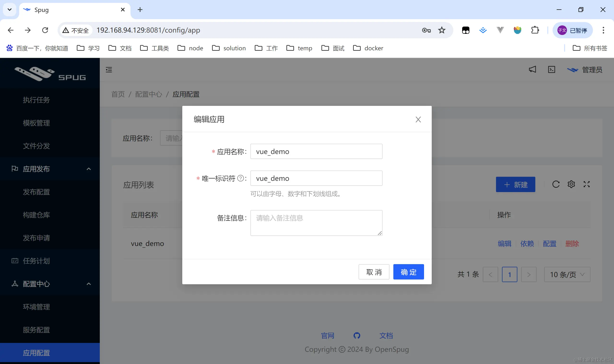
Task: Open the web terminal console icon
Action: tap(551, 70)
